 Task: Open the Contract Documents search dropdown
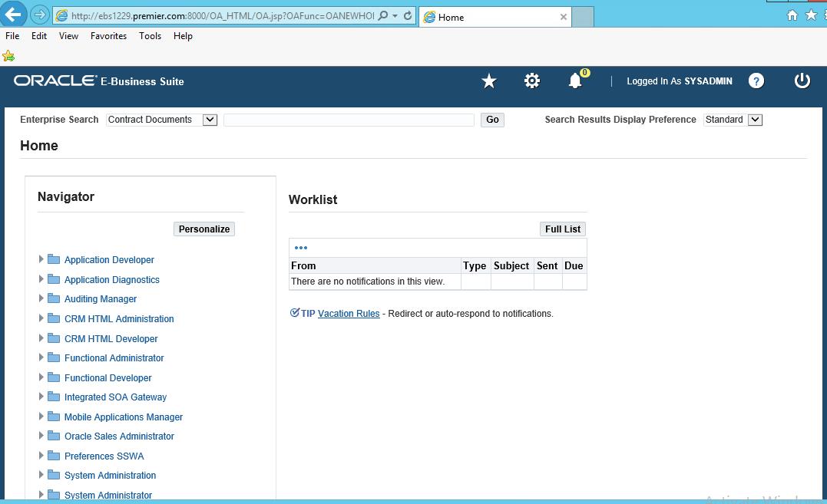pyautogui.click(x=210, y=120)
